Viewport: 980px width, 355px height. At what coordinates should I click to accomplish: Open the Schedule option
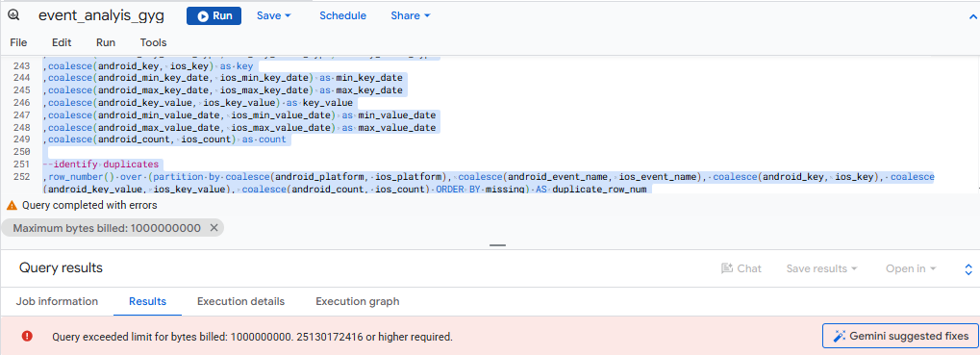pyautogui.click(x=342, y=16)
